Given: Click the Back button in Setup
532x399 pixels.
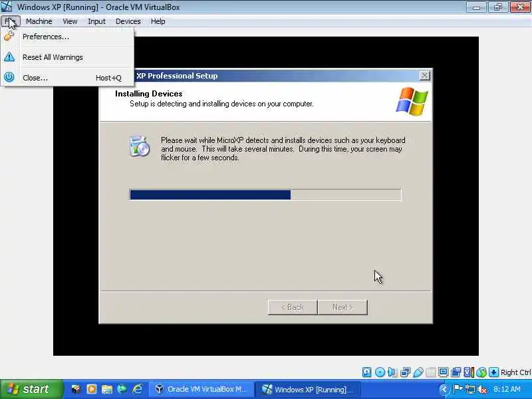Looking at the screenshot, I should [x=293, y=307].
